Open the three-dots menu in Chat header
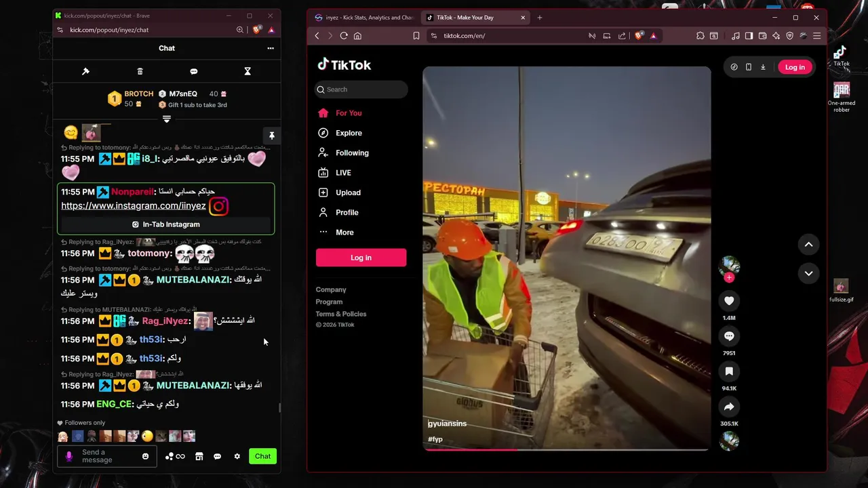Viewport: 868px width, 488px height. (271, 48)
